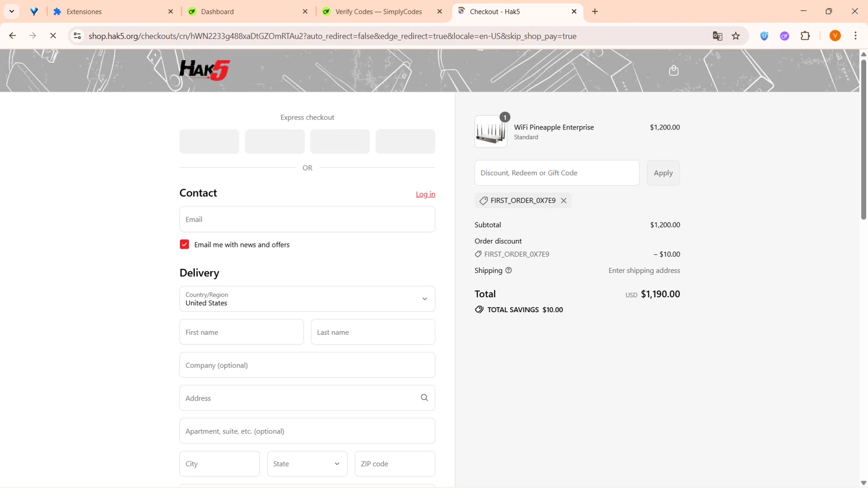Viewport: 868px width, 488px height.
Task: Click the fourth express checkout button
Action: click(x=405, y=142)
